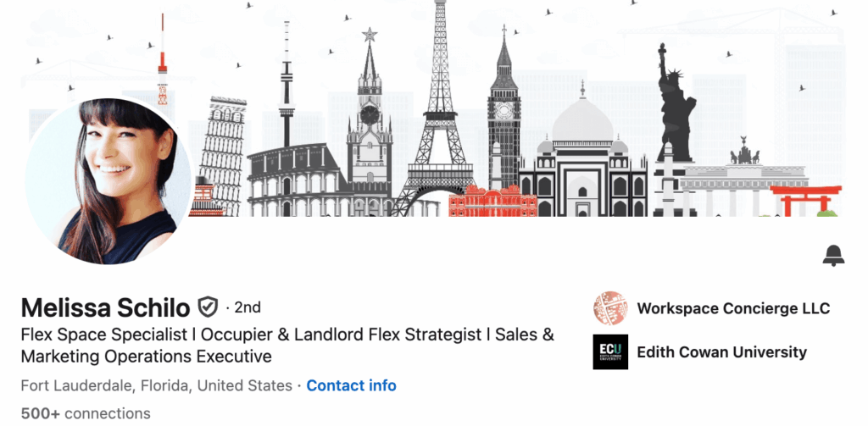Click the Colosseum illustration in banner

[296, 180]
